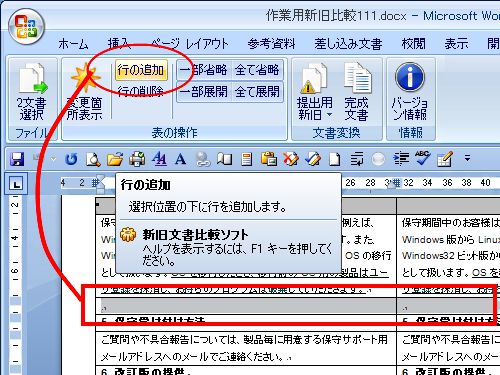The height and width of the screenshot is (375, 500).
Task: Click the 一部省略 button
Action: [x=203, y=70]
